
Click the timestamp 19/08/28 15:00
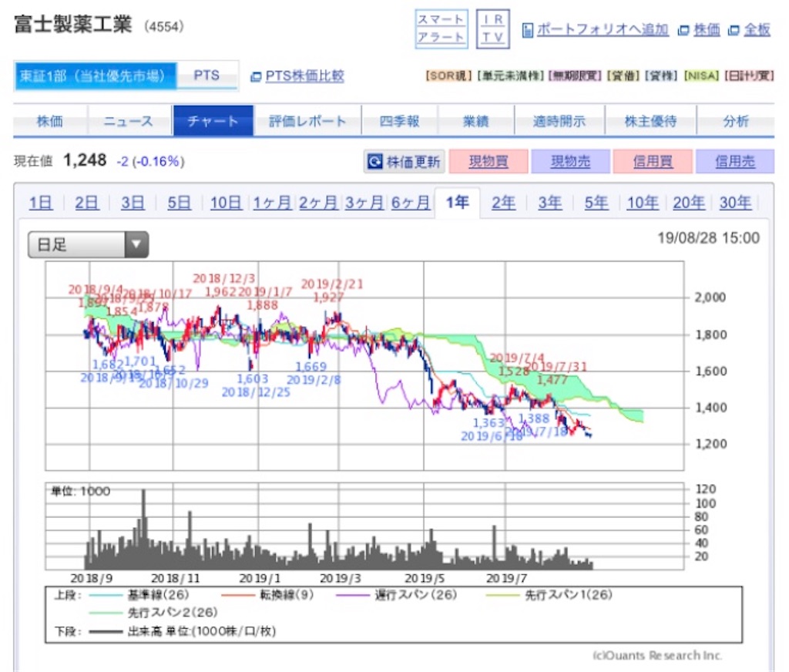pyautogui.click(x=709, y=238)
